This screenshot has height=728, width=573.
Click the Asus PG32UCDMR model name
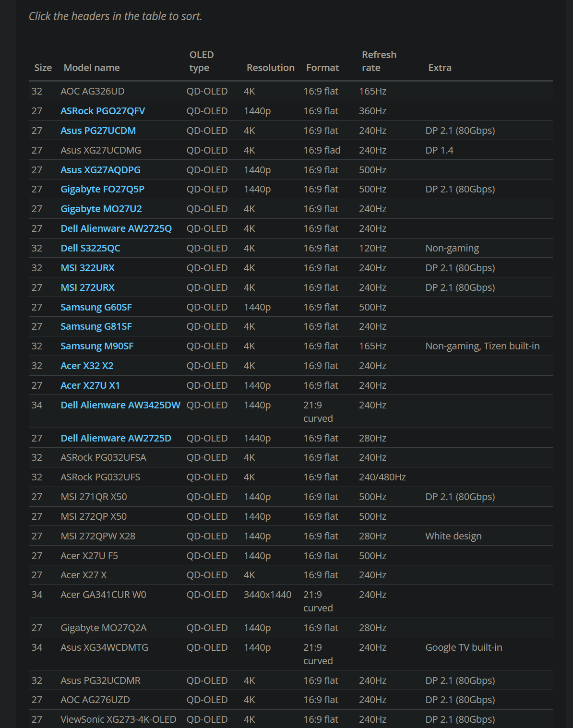(x=100, y=680)
